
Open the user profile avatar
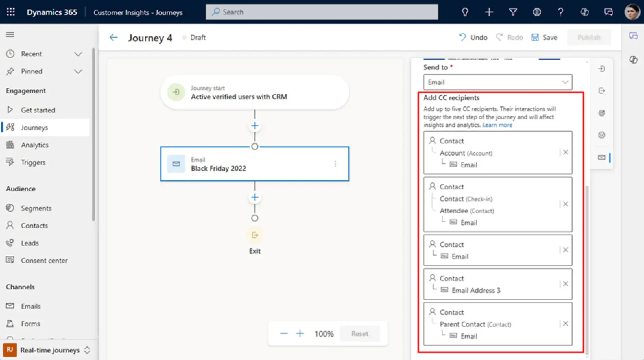632,12
